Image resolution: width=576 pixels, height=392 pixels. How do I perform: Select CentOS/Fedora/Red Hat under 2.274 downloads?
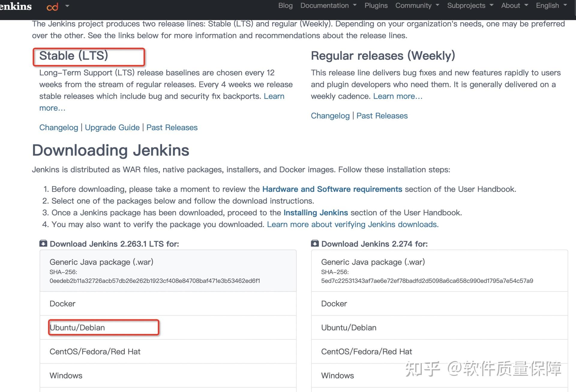pos(439,352)
